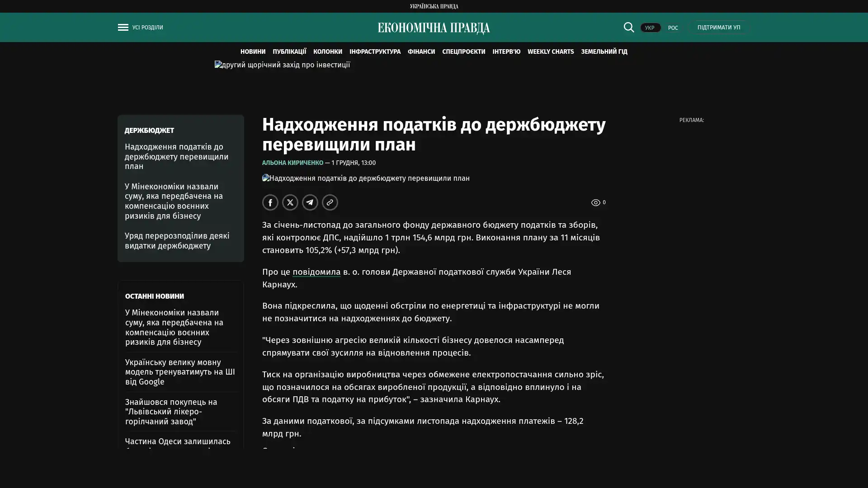Click the eye views counter icon
Image resolution: width=868 pixels, height=488 pixels.
(x=595, y=203)
